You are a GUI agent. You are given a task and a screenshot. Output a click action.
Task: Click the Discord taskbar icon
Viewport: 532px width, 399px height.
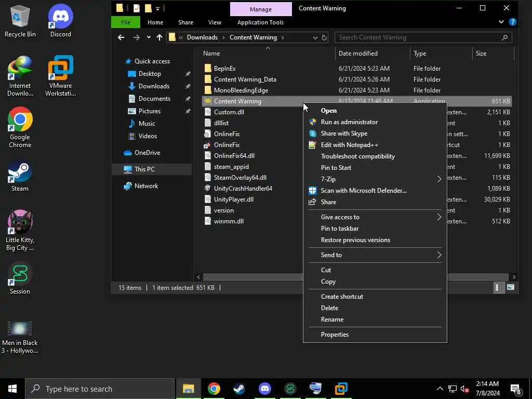point(264,389)
